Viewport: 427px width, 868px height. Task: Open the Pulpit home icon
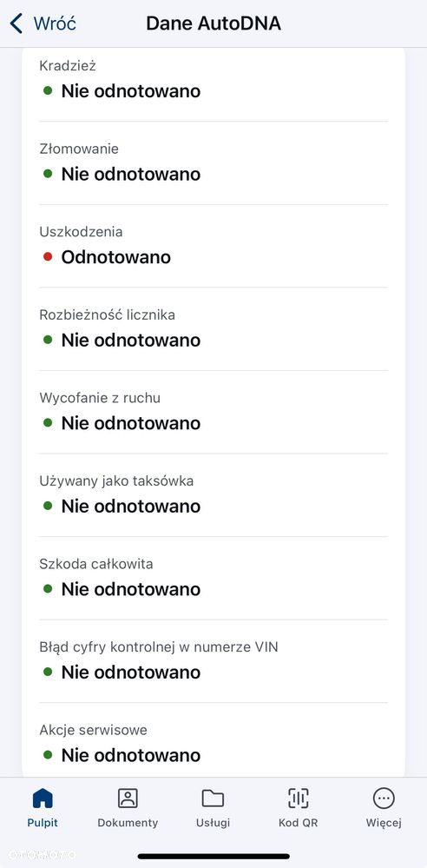tap(43, 798)
